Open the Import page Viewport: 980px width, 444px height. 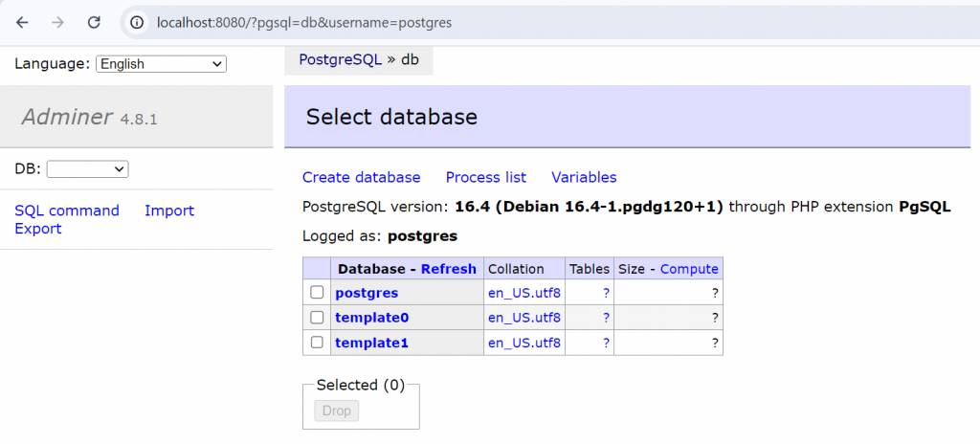click(169, 211)
